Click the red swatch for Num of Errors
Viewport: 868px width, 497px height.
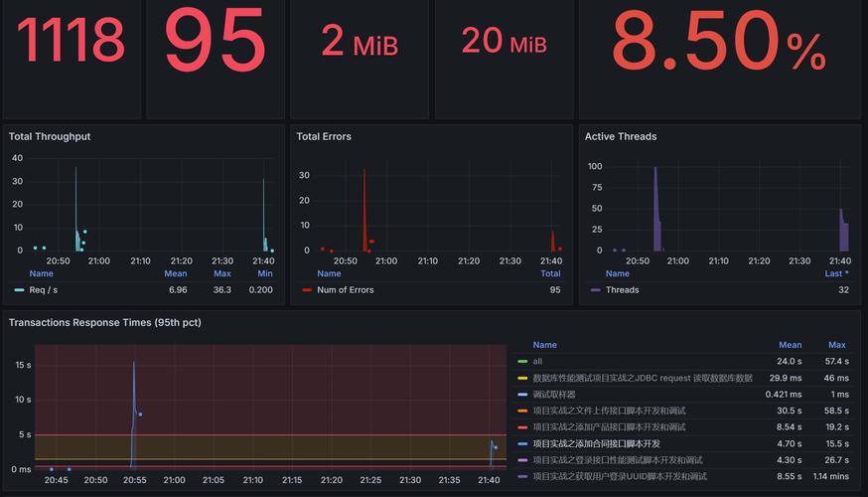(307, 290)
